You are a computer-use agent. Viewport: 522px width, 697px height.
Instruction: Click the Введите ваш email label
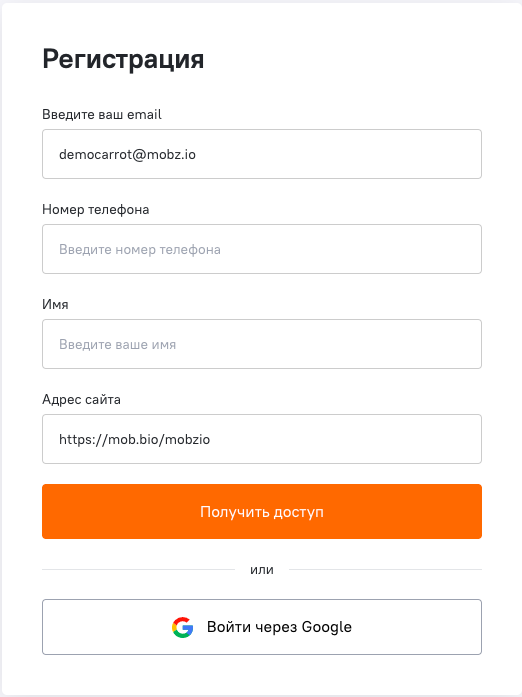(102, 115)
